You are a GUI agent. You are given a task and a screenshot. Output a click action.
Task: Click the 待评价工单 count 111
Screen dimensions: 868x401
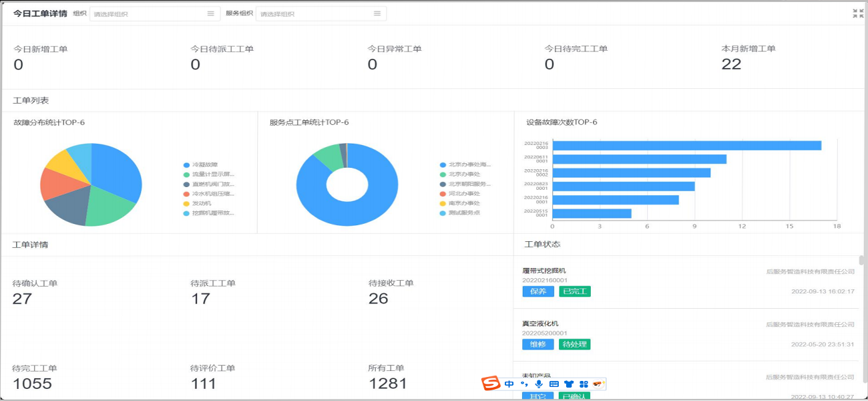click(x=203, y=383)
